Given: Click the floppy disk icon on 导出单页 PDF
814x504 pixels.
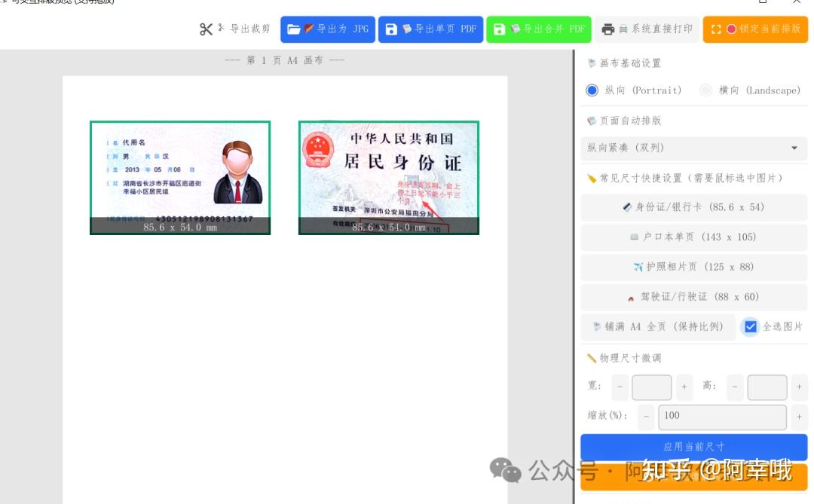Looking at the screenshot, I should tap(391, 29).
